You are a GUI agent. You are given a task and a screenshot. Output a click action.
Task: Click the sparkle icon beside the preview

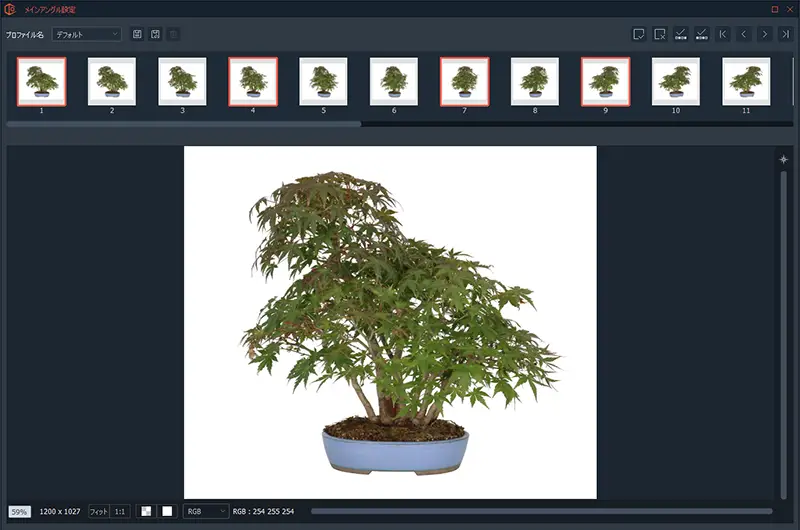[783, 159]
